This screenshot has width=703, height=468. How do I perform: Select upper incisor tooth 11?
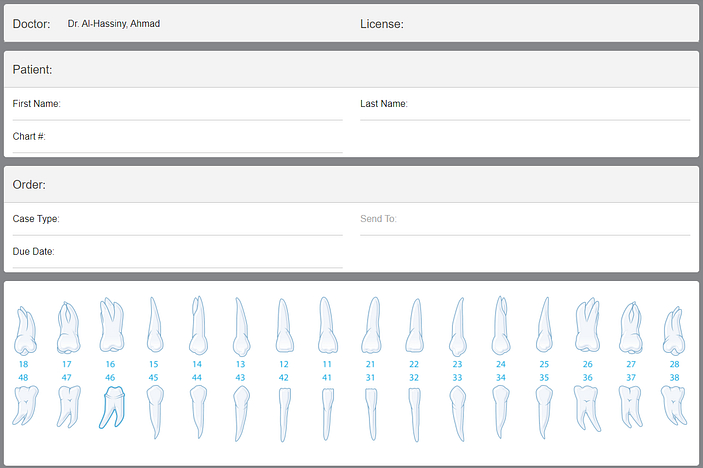pos(327,327)
